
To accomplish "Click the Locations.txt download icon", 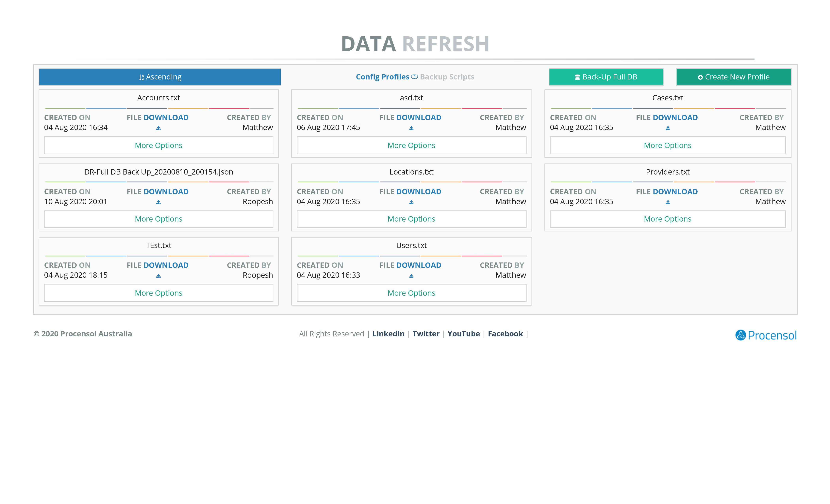I will (411, 202).
